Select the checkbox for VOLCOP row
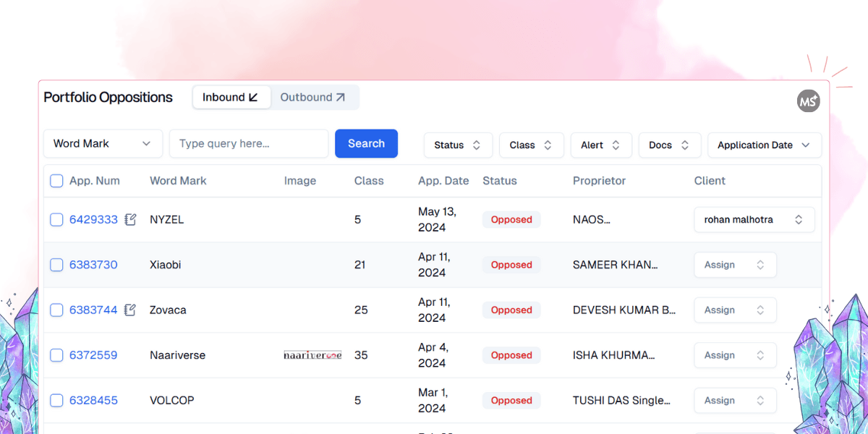868x434 pixels. (x=56, y=401)
